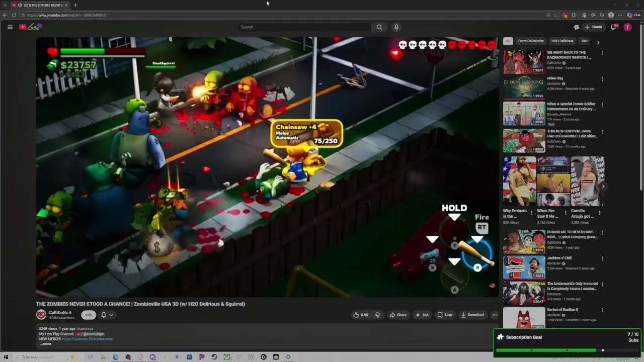This screenshot has height=362, width=644.
Task: Show next Shorts with right arrow
Action: (x=603, y=187)
